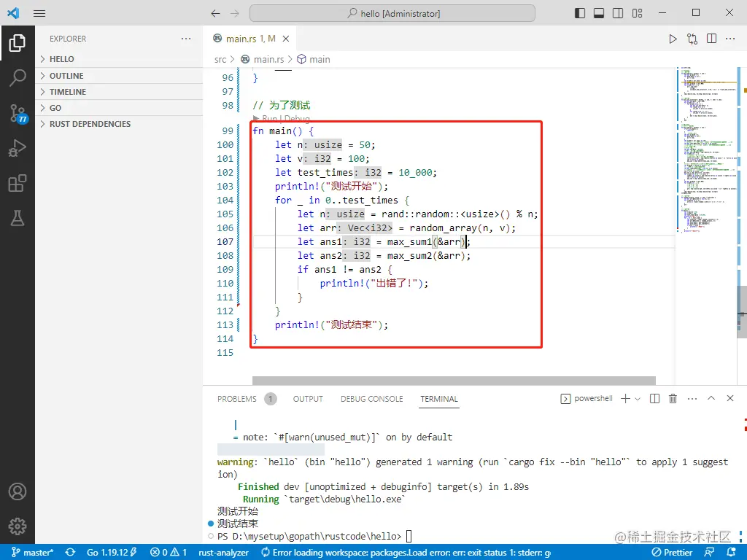Click the master branch in status bar

[x=32, y=553]
